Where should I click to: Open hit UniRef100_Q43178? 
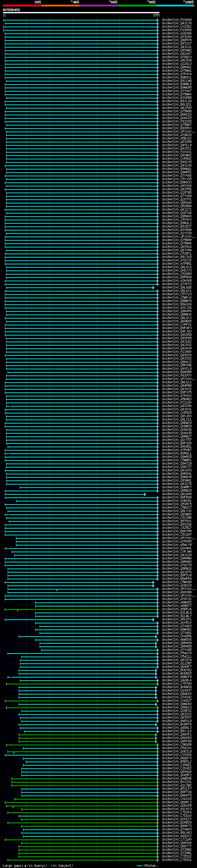(x=177, y=23)
